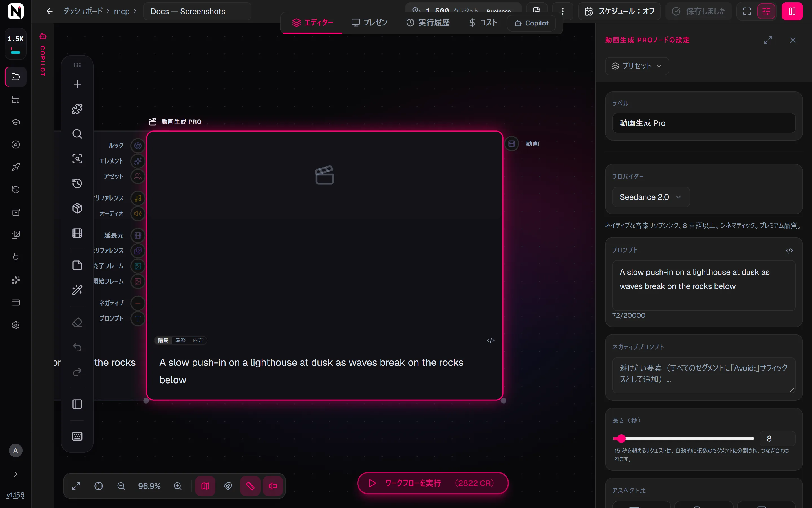Click the sticky note tool

[77, 265]
